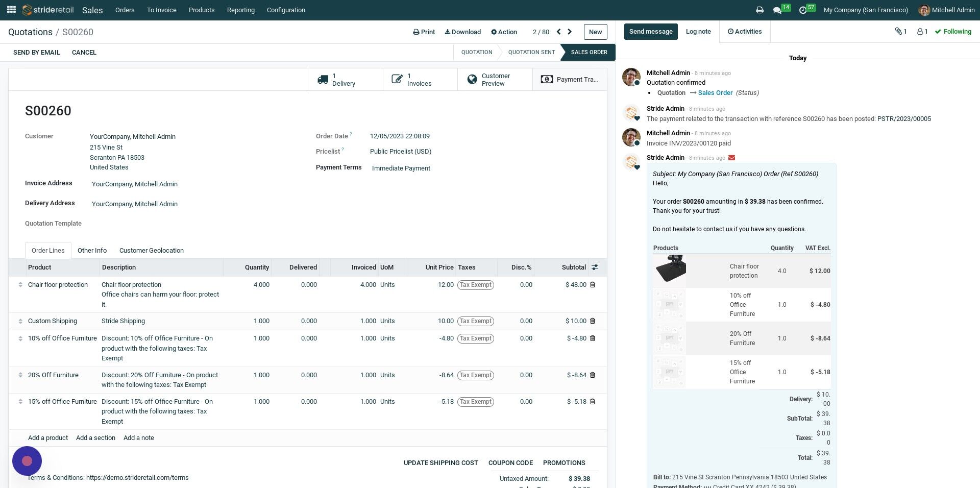The image size is (980, 488).
Task: Open optional columns settings toggle
Action: tap(595, 267)
